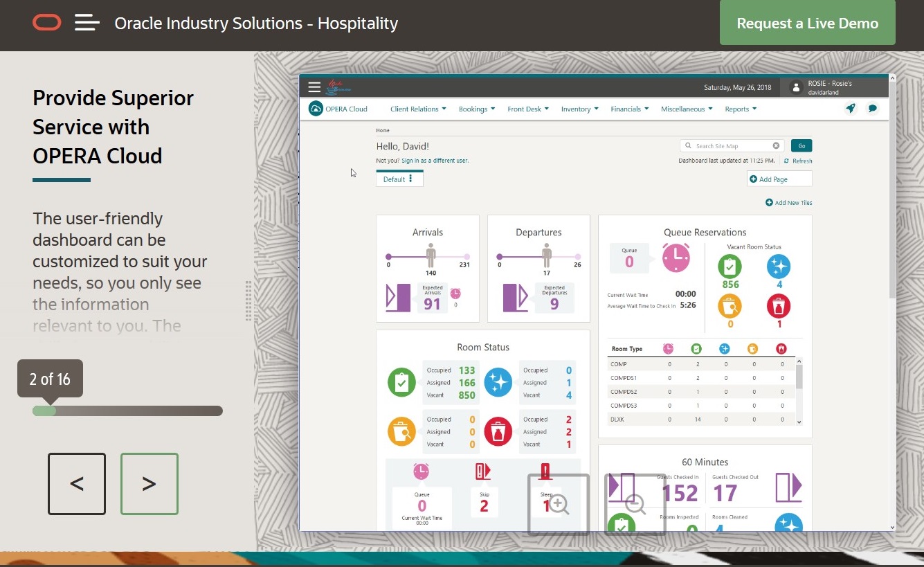The width and height of the screenshot is (924, 567).
Task: Click Expected Departures 9 value
Action: pyautogui.click(x=554, y=304)
